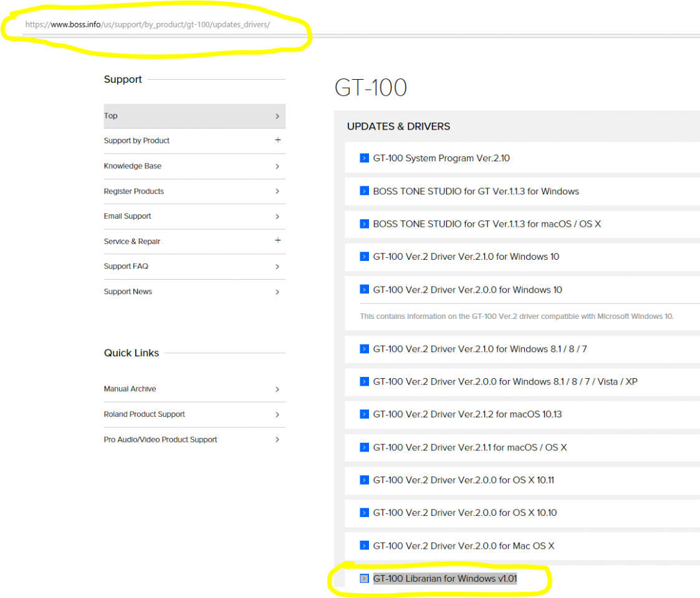
Task: Click the Windows 10 driver description text
Action: 517,316
